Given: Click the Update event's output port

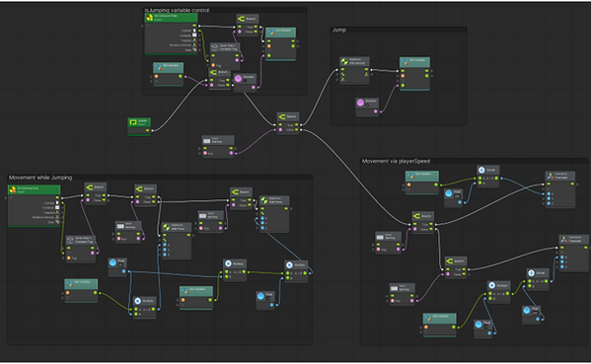Looking at the screenshot, I should tap(147, 130).
